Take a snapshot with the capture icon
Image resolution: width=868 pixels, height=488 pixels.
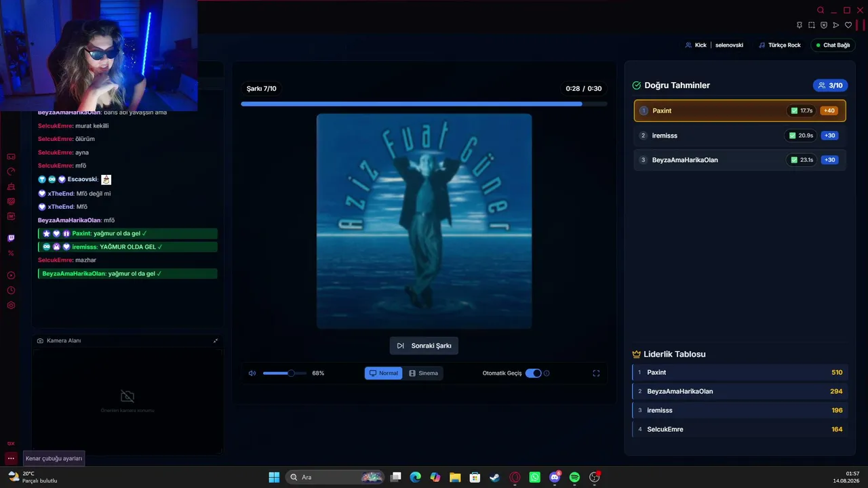(812, 25)
